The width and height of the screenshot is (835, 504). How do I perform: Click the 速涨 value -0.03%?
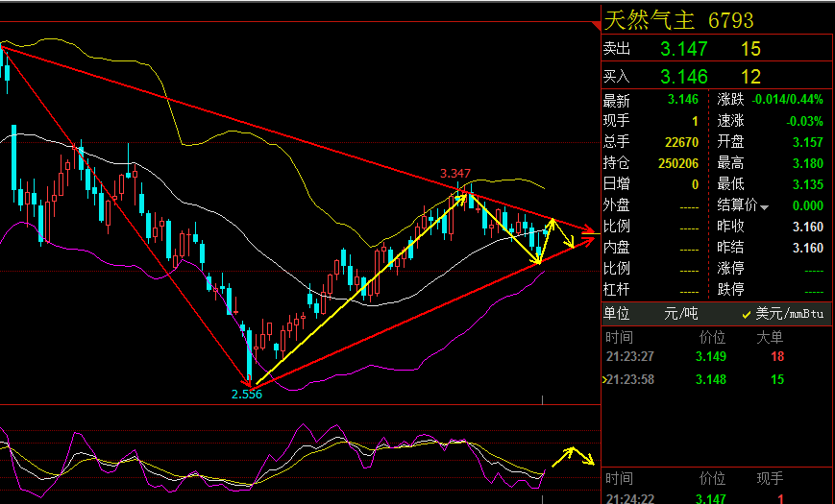click(x=804, y=121)
